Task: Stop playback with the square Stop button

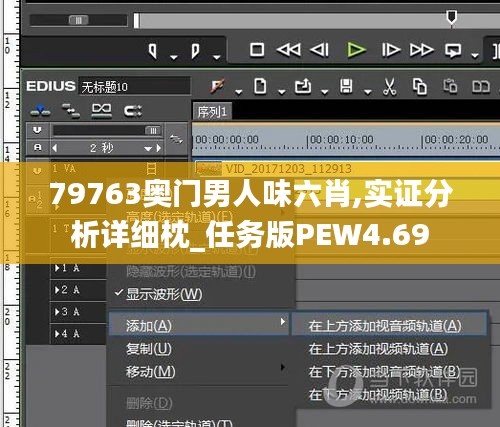Action: tap(257, 50)
